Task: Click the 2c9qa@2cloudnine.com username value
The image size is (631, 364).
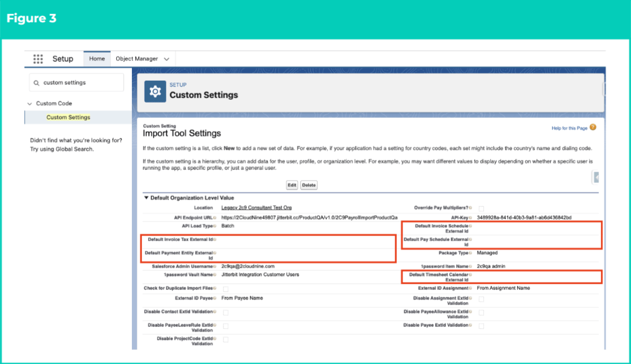Action: point(248,266)
